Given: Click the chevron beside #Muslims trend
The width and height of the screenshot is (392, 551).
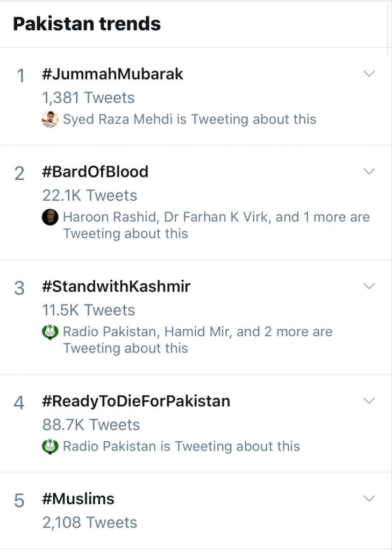Looking at the screenshot, I should tap(369, 499).
